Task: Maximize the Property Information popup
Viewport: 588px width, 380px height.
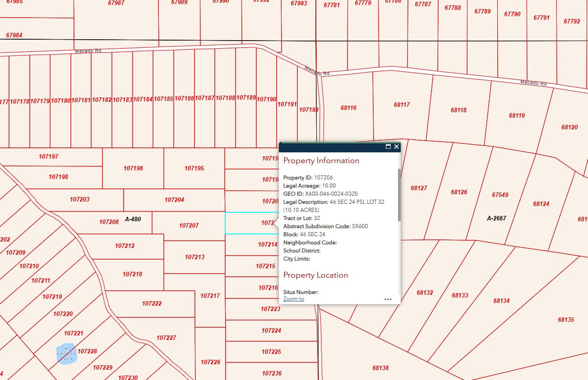Action: (x=388, y=147)
